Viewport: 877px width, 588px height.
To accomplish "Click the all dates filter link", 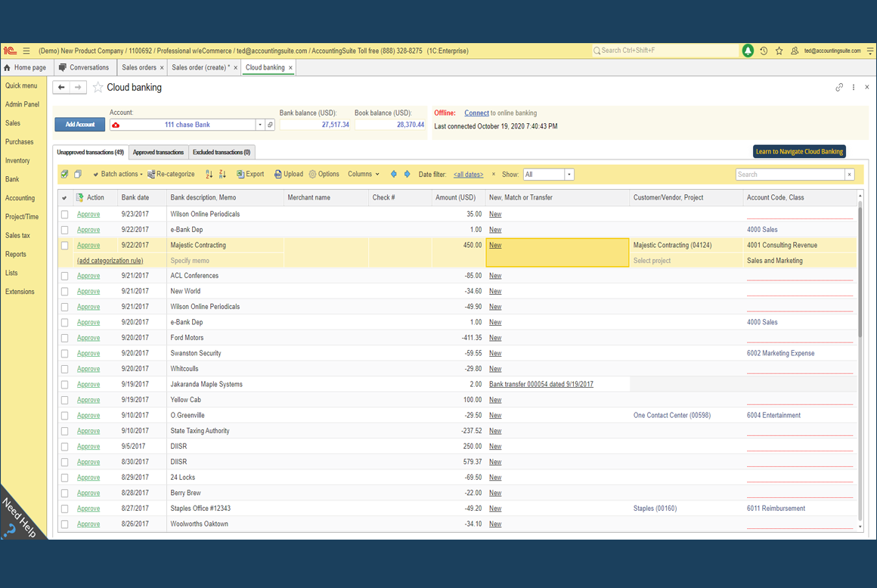I will pyautogui.click(x=468, y=175).
